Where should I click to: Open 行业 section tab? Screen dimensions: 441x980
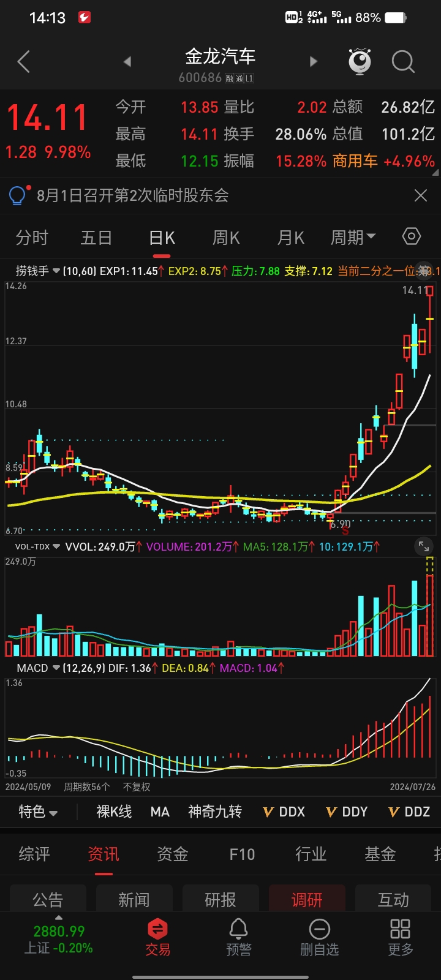(311, 854)
